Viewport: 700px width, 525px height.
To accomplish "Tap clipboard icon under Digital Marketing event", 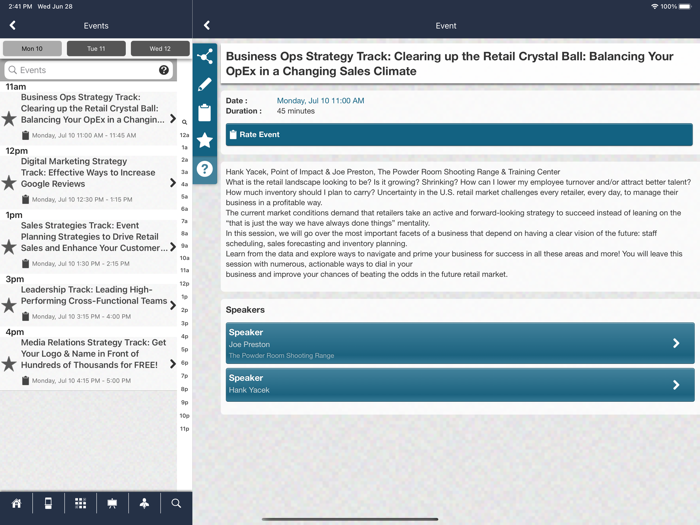I will (25, 200).
